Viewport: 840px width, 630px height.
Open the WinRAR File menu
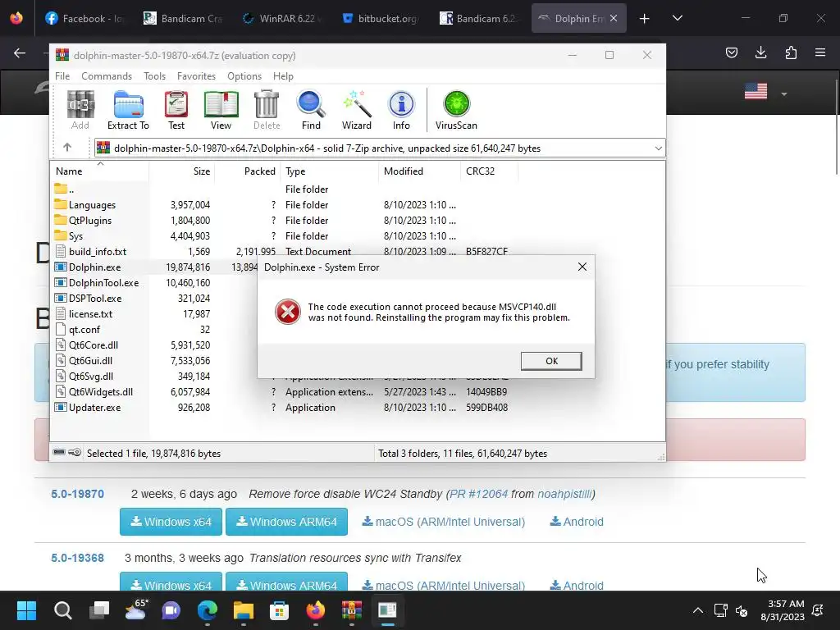coord(62,76)
